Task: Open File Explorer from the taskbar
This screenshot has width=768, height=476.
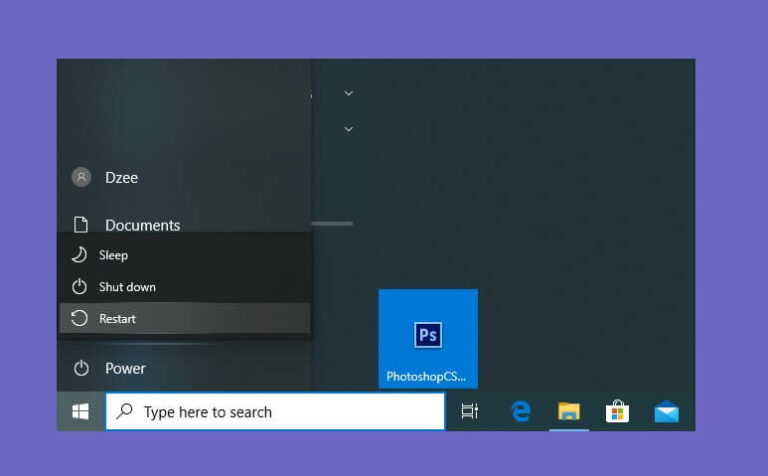Action: 569,411
